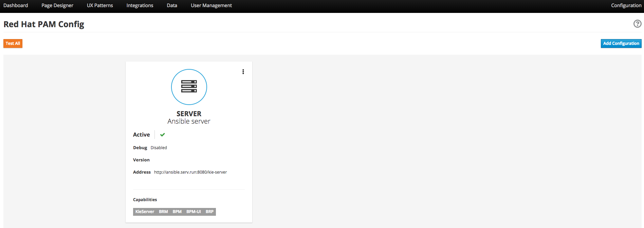644x228 pixels.
Task: Open the Dashboard menu
Action: click(x=16, y=5)
